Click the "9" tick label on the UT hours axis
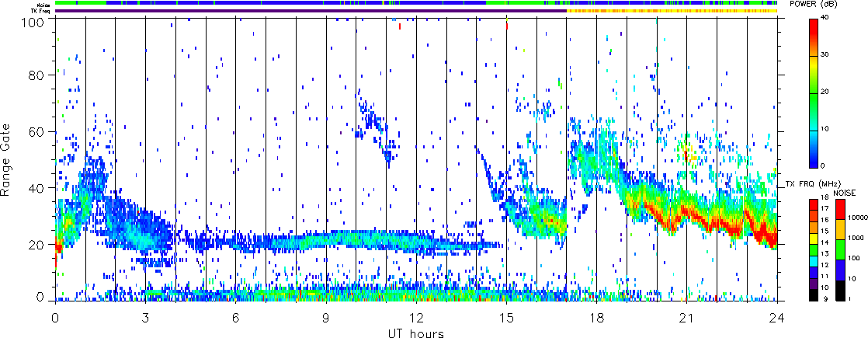 326,318
